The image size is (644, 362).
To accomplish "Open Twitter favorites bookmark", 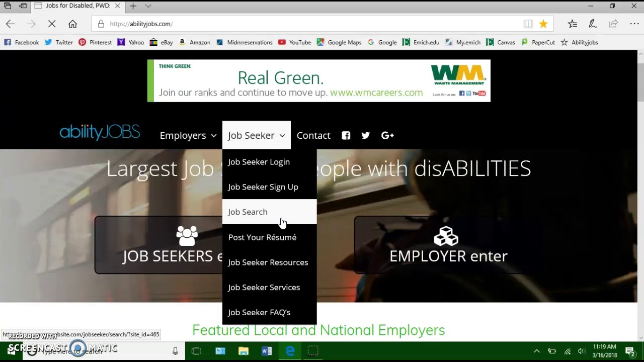I will tap(59, 42).
